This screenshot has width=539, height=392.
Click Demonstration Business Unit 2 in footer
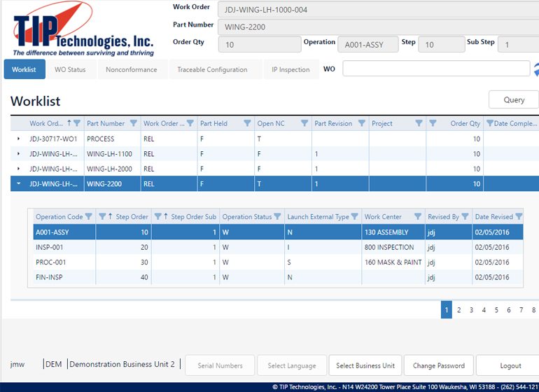tap(122, 364)
